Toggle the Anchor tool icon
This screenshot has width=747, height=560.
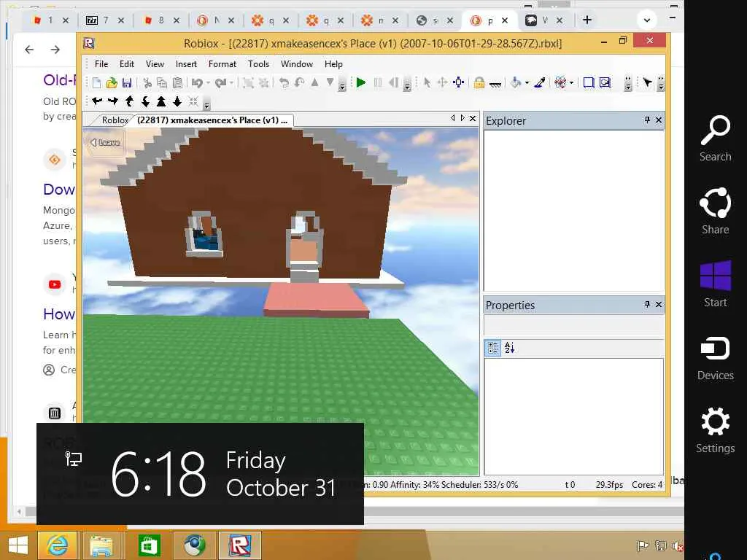click(495, 84)
